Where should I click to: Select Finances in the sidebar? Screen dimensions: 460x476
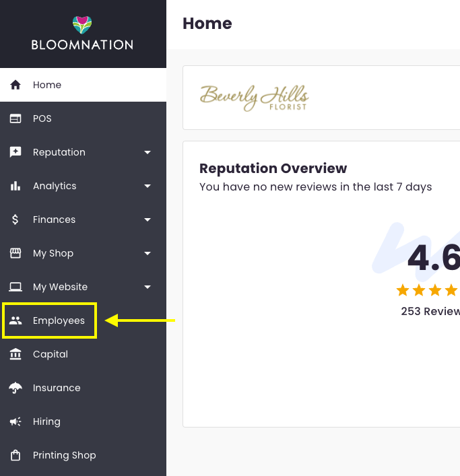point(84,219)
